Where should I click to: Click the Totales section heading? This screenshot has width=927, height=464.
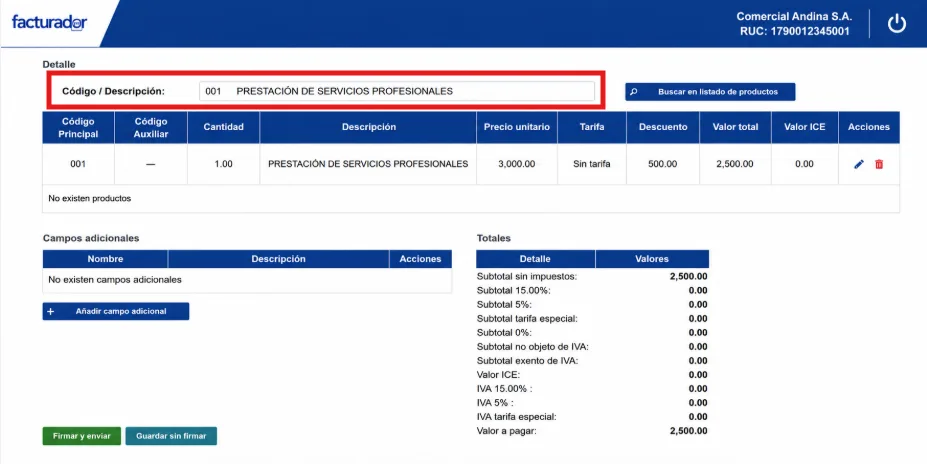click(494, 238)
